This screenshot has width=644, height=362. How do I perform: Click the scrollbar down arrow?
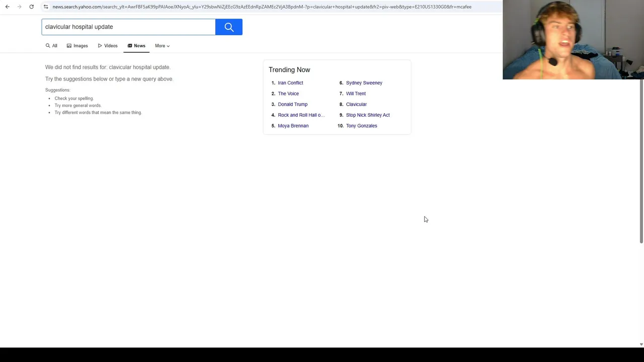pyautogui.click(x=641, y=344)
